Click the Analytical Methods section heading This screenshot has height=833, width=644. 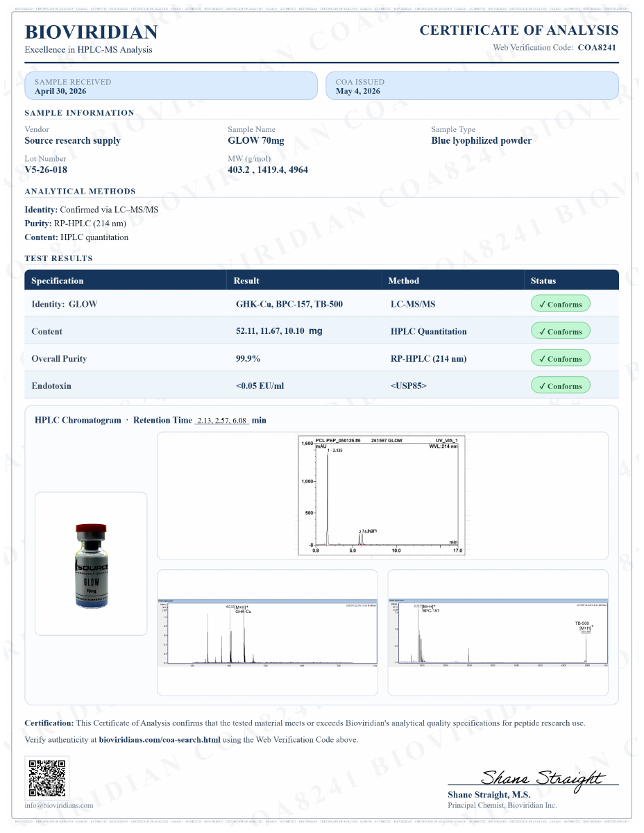tap(80, 191)
